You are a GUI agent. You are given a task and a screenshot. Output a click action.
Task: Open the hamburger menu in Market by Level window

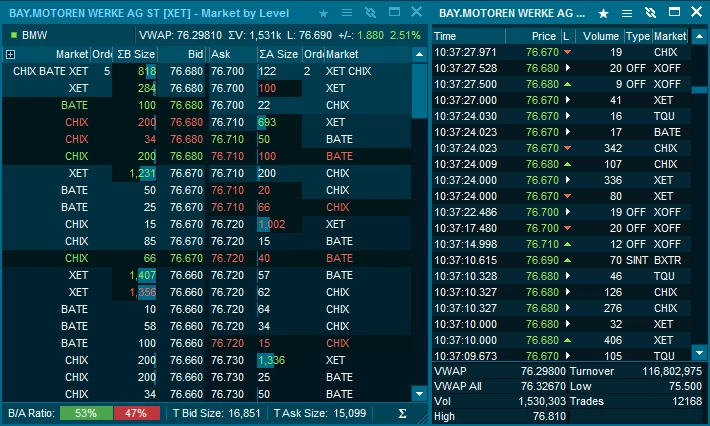(347, 13)
